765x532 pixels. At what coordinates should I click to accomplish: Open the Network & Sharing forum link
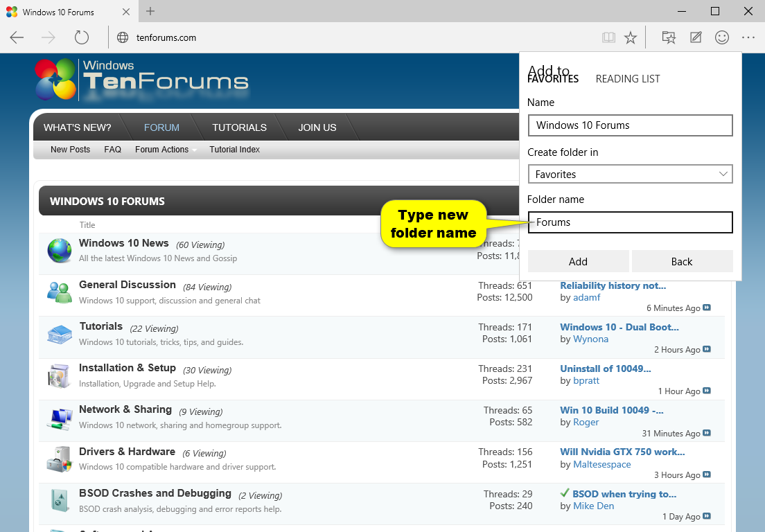[x=125, y=409]
